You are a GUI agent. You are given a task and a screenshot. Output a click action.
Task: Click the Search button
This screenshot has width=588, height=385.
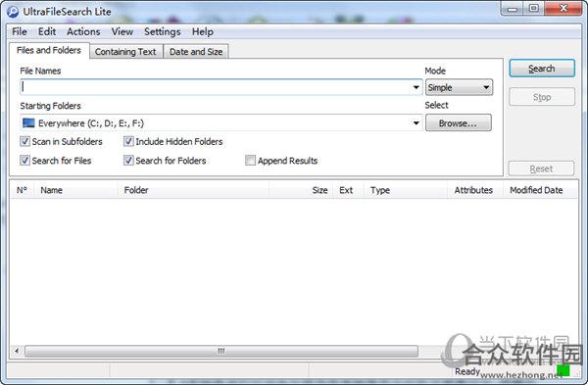542,69
